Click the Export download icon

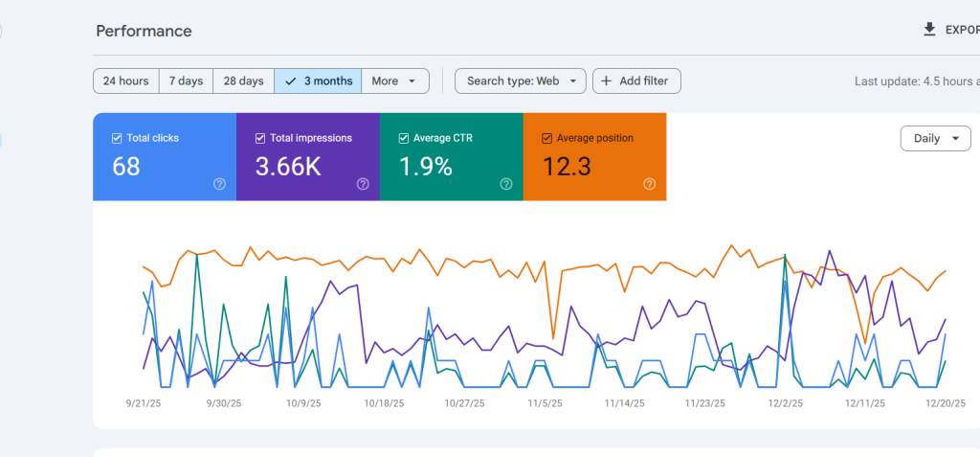(x=929, y=30)
